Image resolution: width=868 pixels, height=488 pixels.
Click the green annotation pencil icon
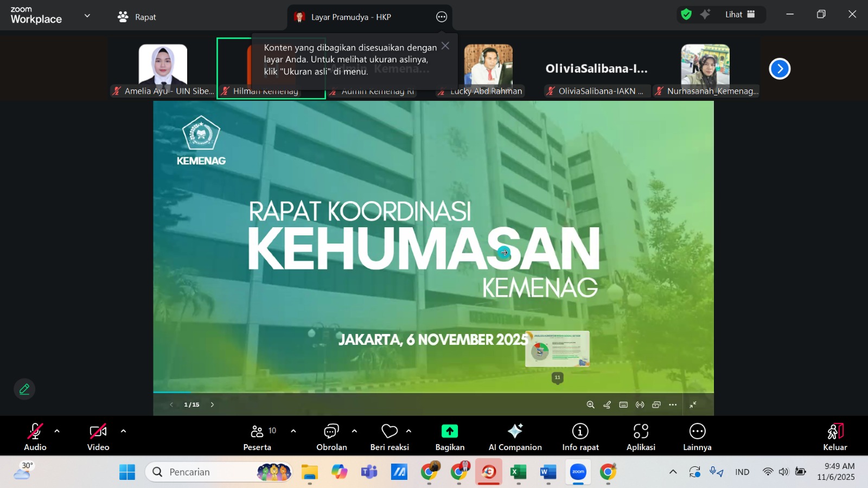(24, 389)
